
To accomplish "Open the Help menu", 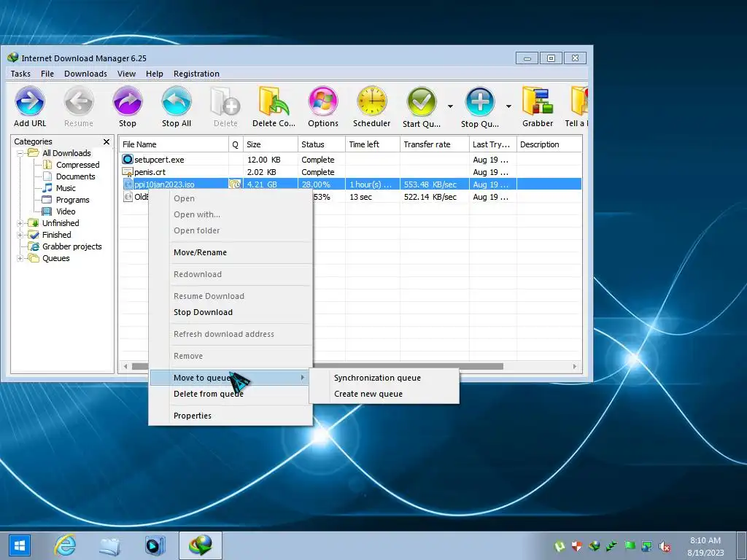I will point(155,74).
